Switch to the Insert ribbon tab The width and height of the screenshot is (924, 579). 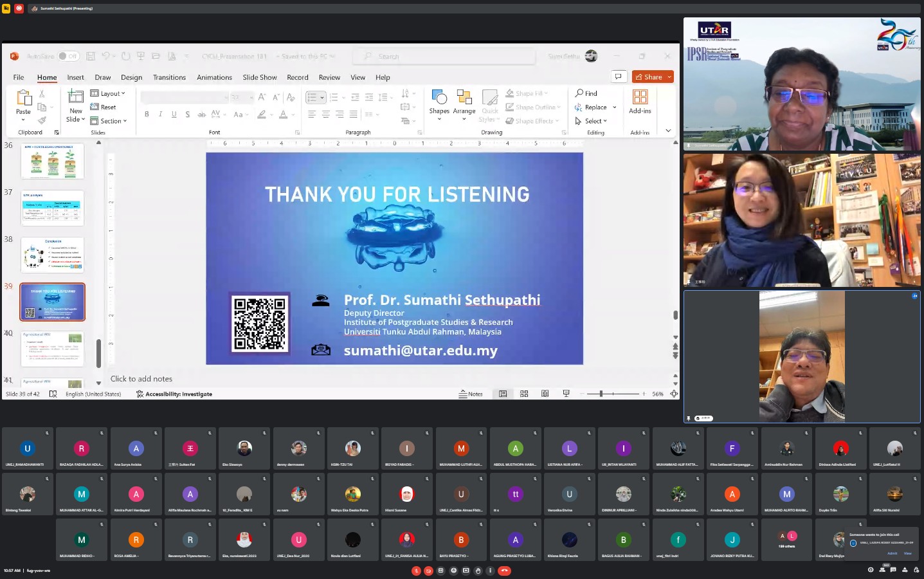(75, 77)
